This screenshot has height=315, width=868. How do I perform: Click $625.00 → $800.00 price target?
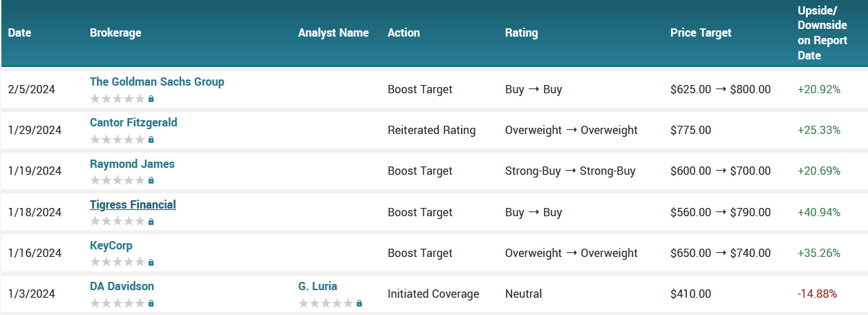pyautogui.click(x=721, y=89)
